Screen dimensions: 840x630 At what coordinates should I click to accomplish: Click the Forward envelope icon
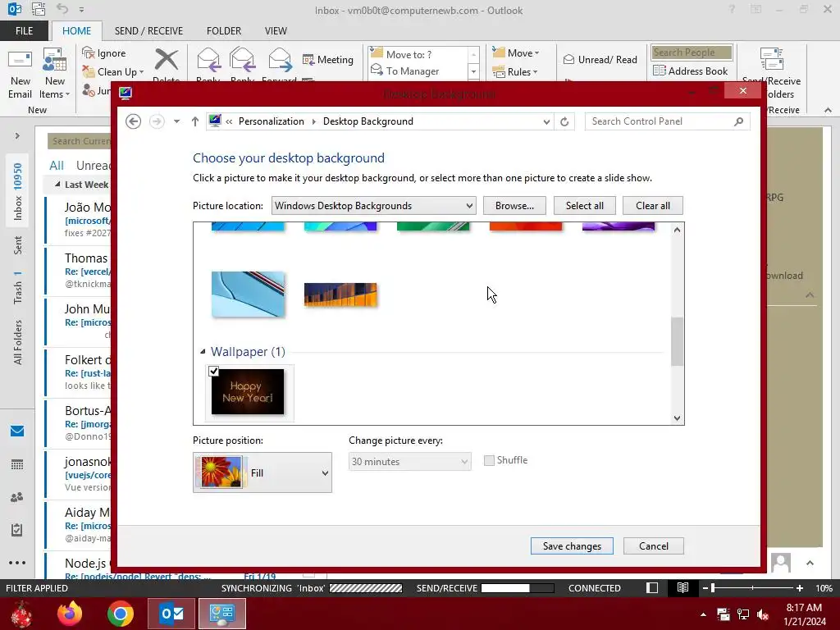[x=280, y=60]
